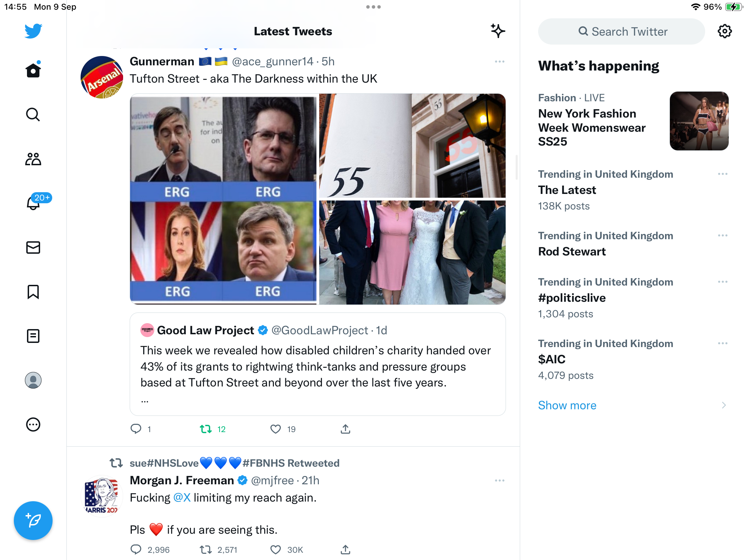Screen dimensions: 747x560
Task: Open Communities from the sidebar
Action: pyautogui.click(x=33, y=159)
